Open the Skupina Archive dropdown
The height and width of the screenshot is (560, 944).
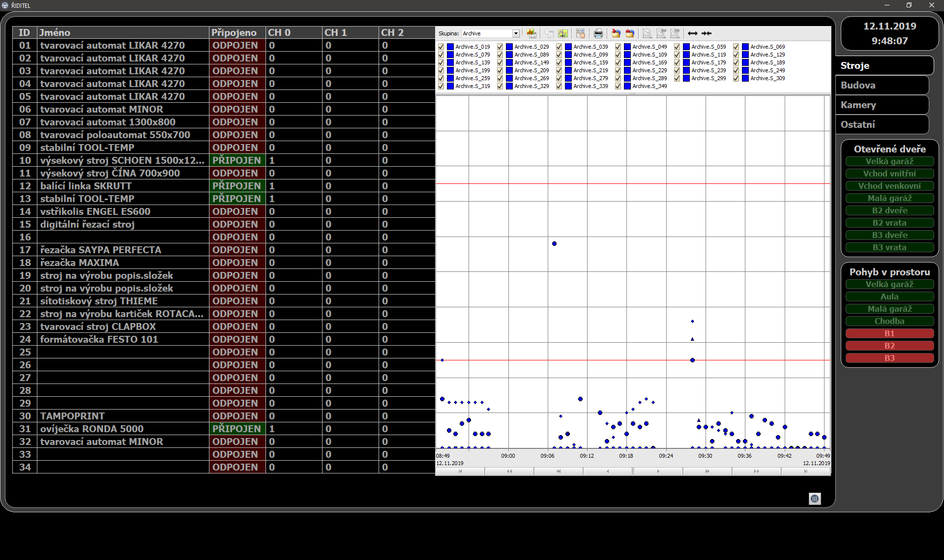point(516,33)
